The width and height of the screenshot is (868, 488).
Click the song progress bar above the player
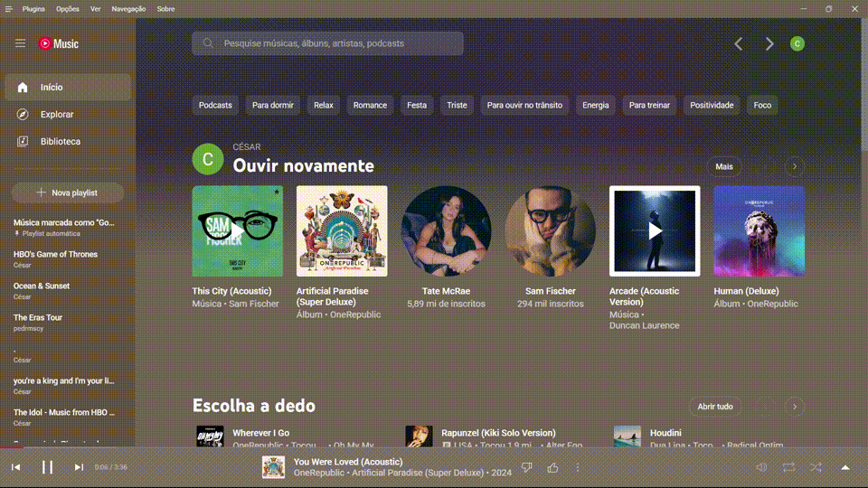[x=434, y=447]
